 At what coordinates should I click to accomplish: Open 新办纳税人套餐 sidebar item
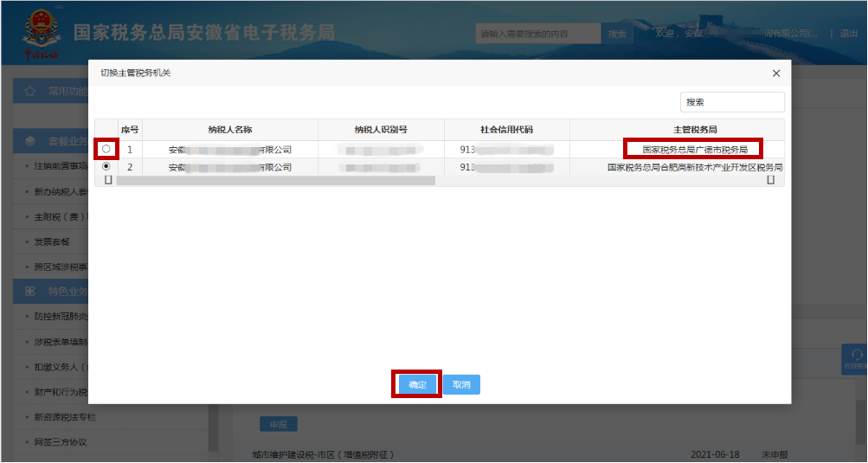[x=61, y=191]
